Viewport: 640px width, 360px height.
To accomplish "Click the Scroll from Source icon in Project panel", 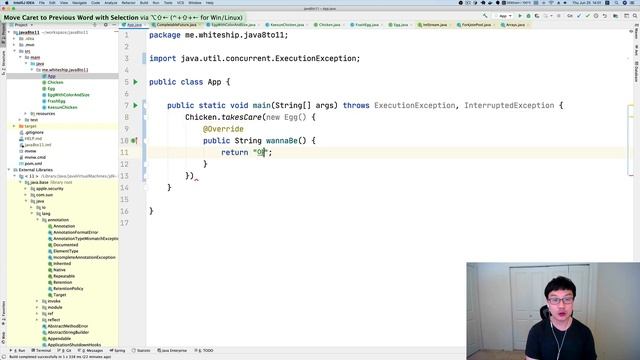I will 95,25.
